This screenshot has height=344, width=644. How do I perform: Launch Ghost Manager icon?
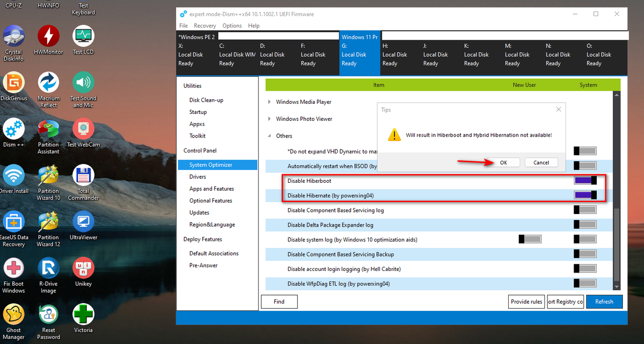pos(14,321)
